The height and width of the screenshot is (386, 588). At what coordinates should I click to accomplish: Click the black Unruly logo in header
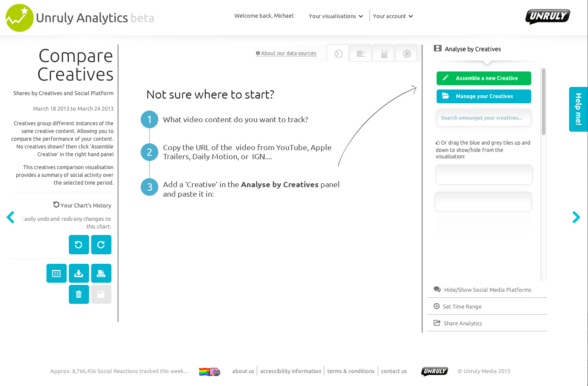pos(548,17)
